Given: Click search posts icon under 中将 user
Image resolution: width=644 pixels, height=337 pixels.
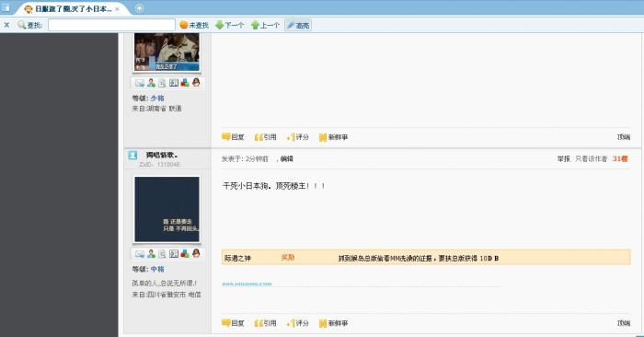Looking at the screenshot, I should coord(162,253).
